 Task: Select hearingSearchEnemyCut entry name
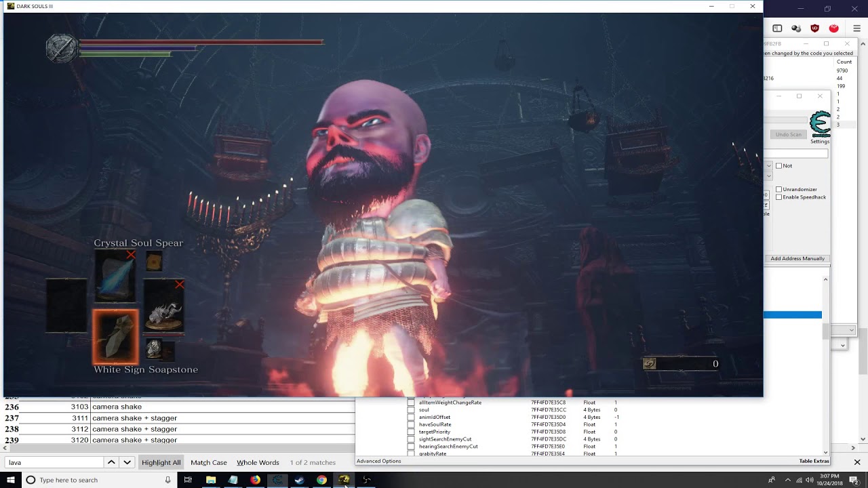(x=448, y=447)
